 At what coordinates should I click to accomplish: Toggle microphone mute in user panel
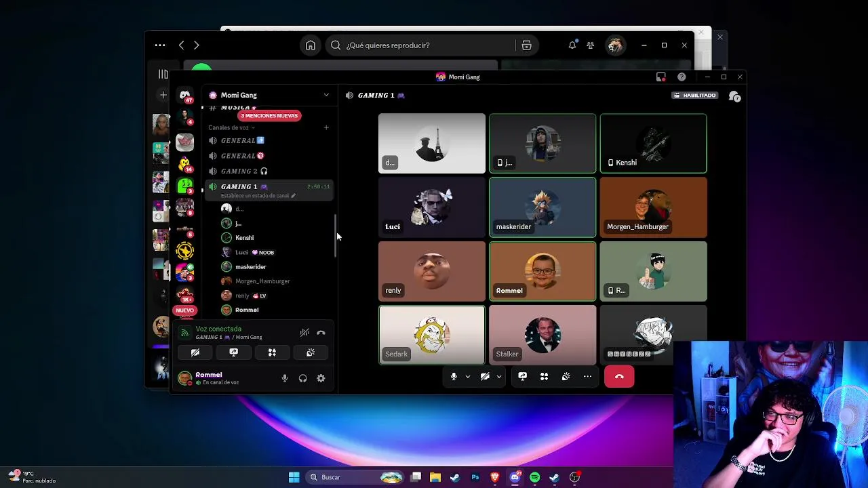click(285, 378)
